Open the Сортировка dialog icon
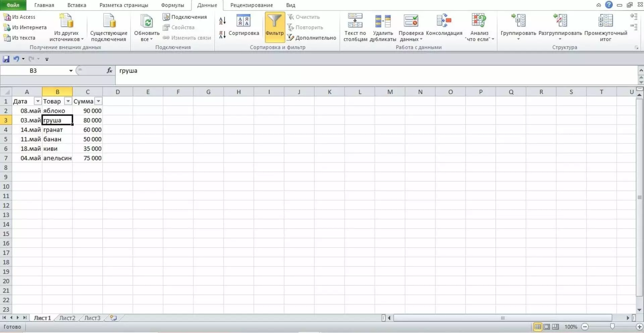This screenshot has width=644, height=333. (x=244, y=21)
